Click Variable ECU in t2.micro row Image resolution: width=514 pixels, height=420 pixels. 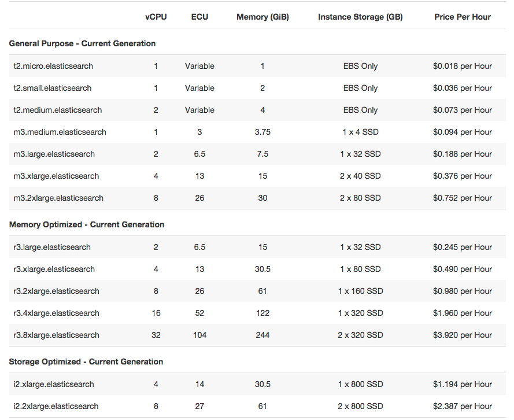point(199,66)
